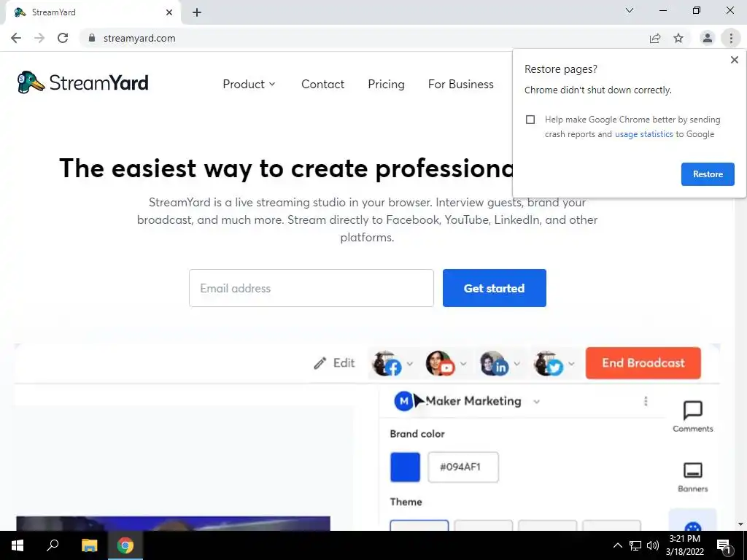
Task: Open network status tray icon
Action: coord(635,545)
